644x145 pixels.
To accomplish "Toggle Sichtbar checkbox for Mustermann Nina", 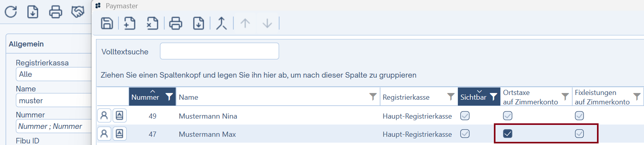I will (x=465, y=115).
